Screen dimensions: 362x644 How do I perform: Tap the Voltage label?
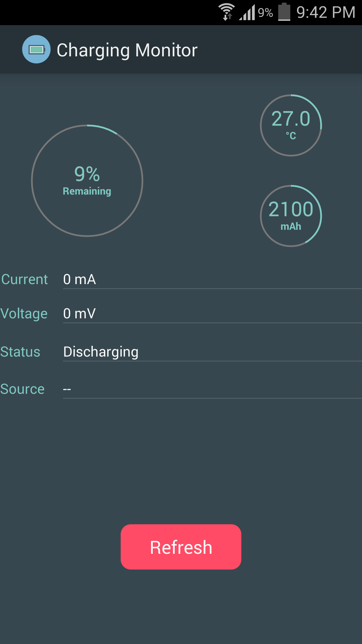[24, 314]
